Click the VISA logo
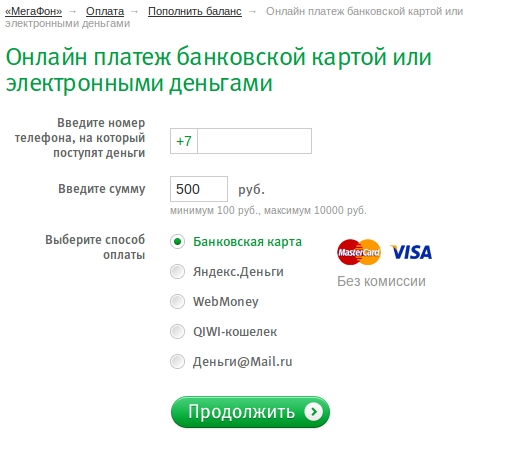The width and height of the screenshot is (505, 456). click(411, 252)
